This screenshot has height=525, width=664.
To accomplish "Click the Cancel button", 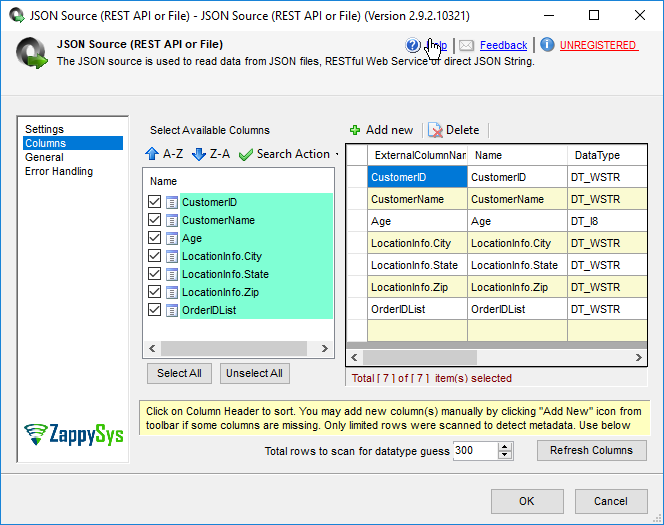I will tap(611, 501).
